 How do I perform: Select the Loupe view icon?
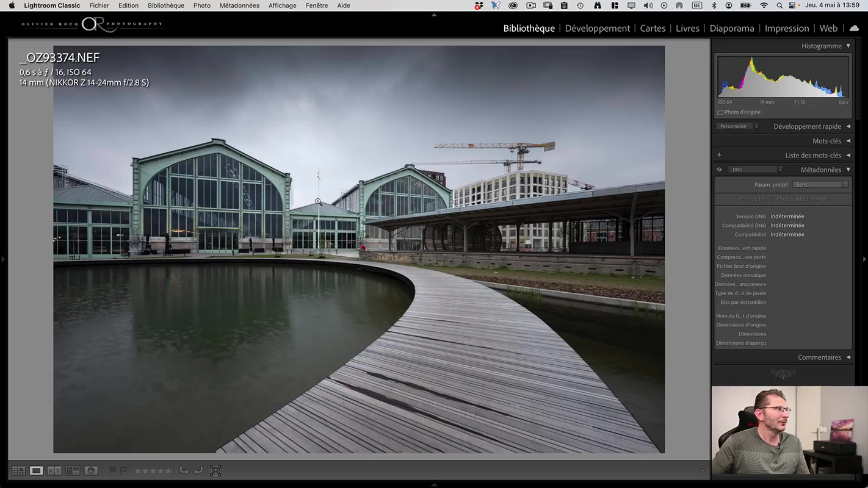[37, 470]
